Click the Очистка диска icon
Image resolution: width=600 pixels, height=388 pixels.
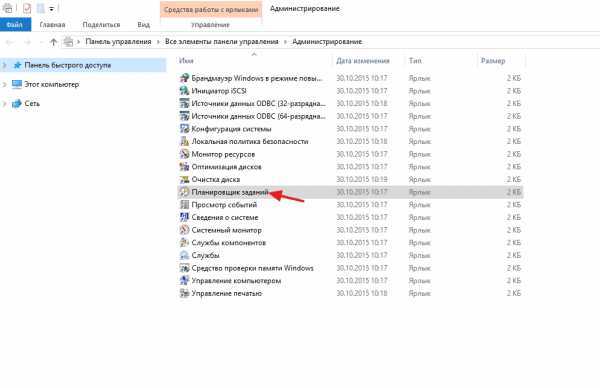(184, 179)
